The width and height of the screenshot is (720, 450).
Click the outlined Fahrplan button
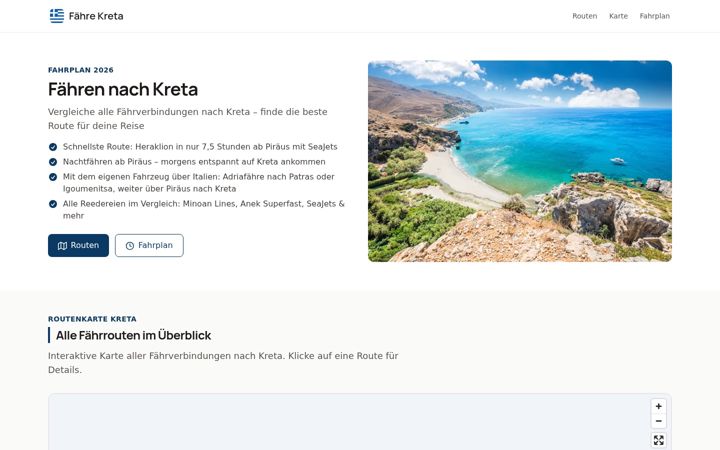(149, 246)
